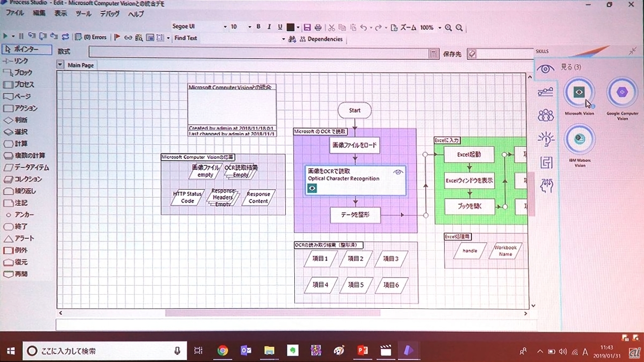Add the Microsoft Vision skill

click(579, 93)
